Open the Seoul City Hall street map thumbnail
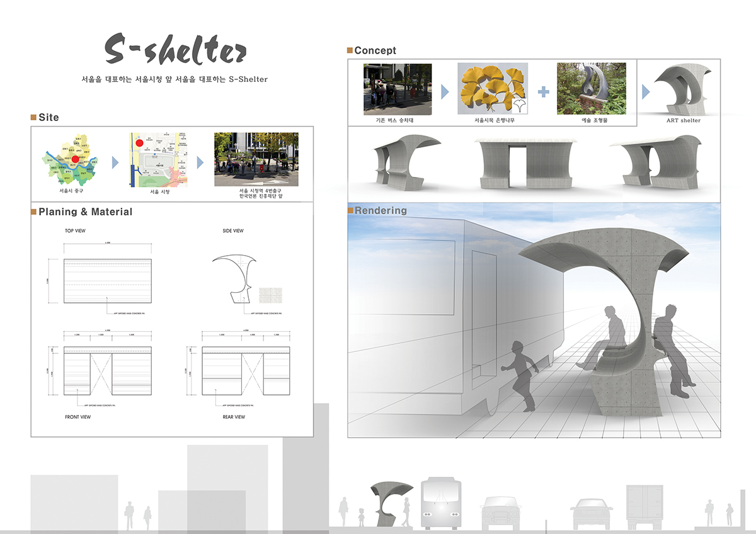 [x=158, y=160]
